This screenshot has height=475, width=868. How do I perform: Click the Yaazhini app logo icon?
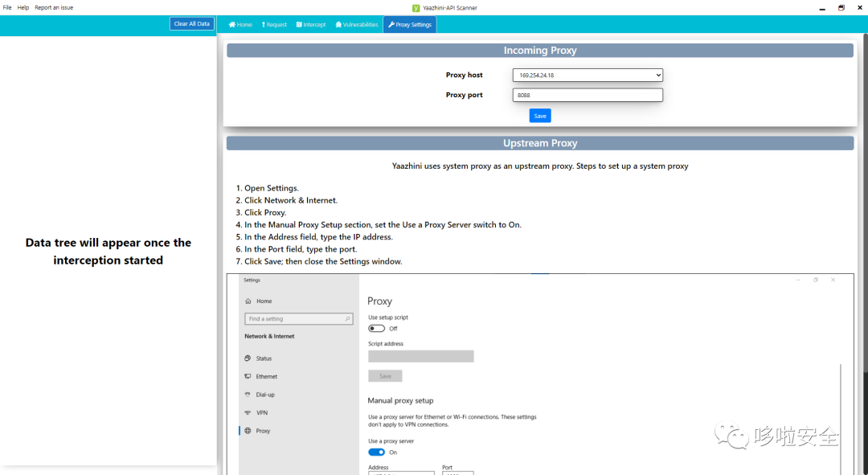pyautogui.click(x=416, y=8)
